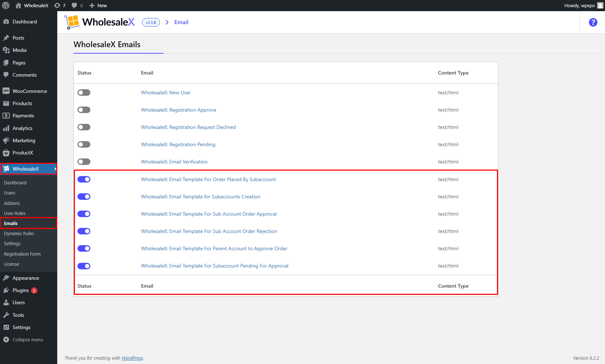The image size is (605, 364).
Task: Enable the Registration Pending email toggle
Action: point(84,144)
